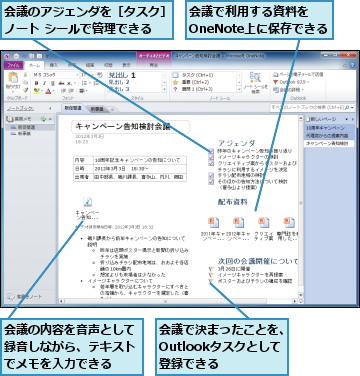The width and height of the screenshot is (360, 376).
Task: Switch to the 挿入 ribbon tab
Action: (54, 65)
